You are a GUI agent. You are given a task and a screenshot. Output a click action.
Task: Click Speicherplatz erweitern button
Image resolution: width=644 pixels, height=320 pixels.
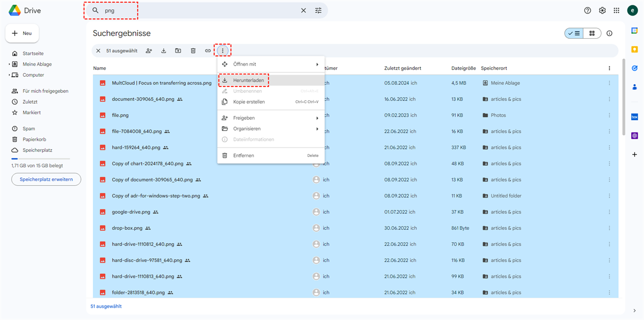[x=46, y=179]
